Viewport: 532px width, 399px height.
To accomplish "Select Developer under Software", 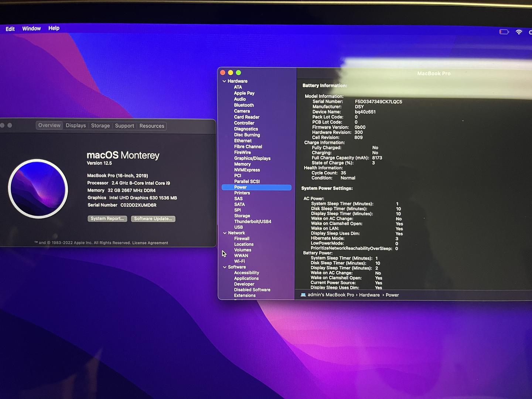I will tap(244, 284).
